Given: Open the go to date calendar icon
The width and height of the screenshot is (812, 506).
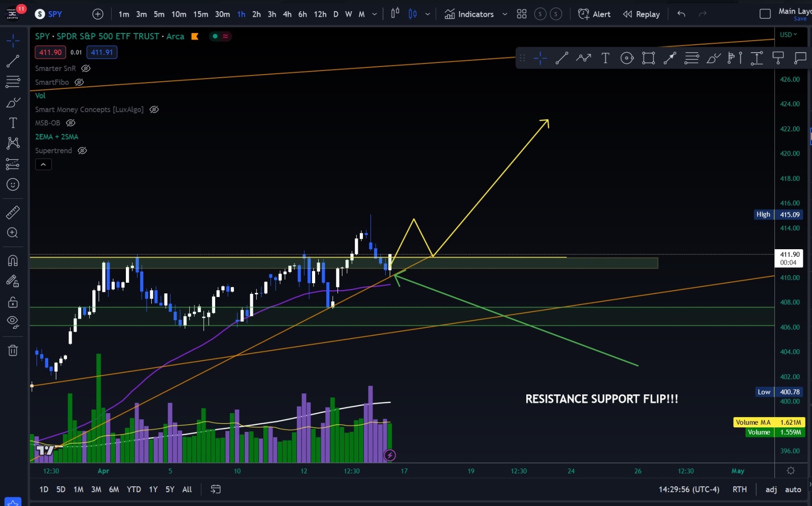Looking at the screenshot, I should click(x=216, y=489).
